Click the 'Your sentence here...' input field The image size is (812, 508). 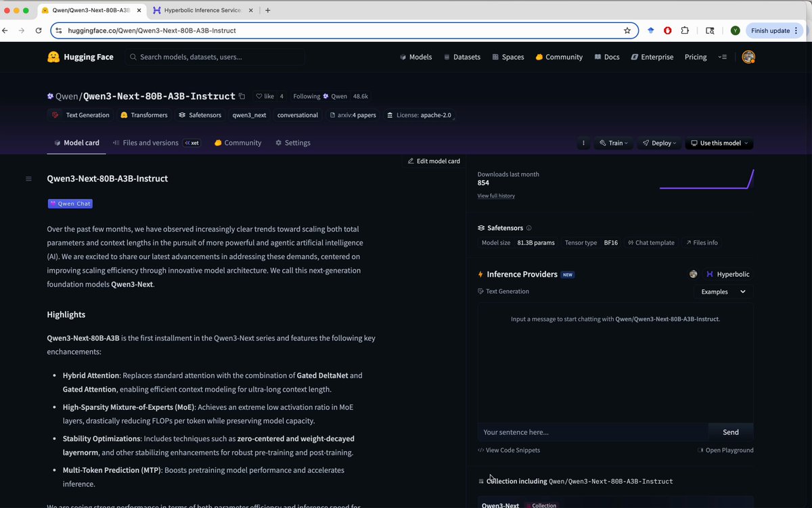592,432
